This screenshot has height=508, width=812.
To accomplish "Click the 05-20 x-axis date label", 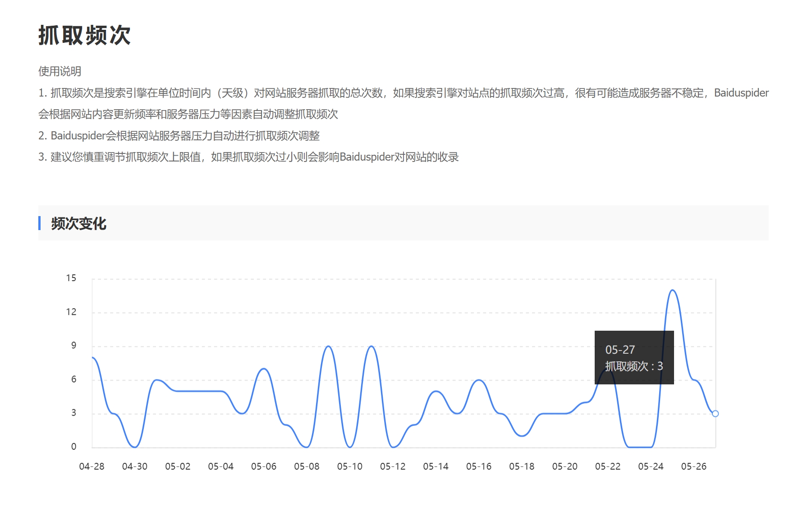I will coord(565,466).
